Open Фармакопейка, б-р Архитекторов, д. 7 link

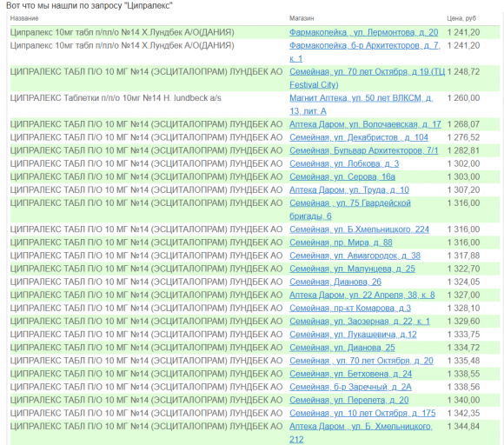(364, 52)
